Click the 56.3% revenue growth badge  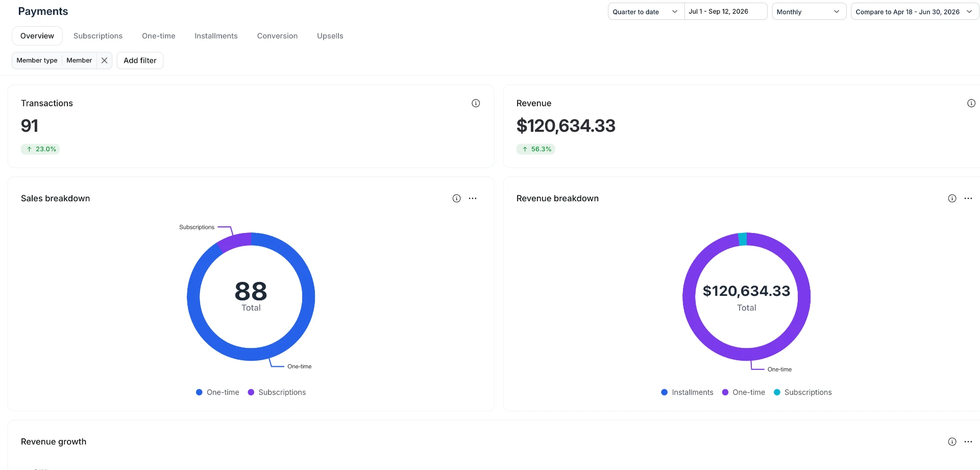[x=535, y=149]
